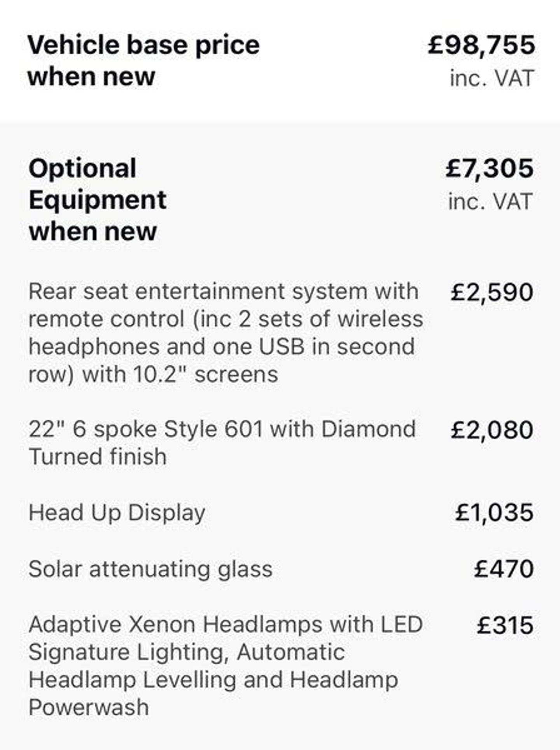The image size is (560, 750).
Task: Select the 22" 6 spoke Style 601 wheels item
Action: 222,443
